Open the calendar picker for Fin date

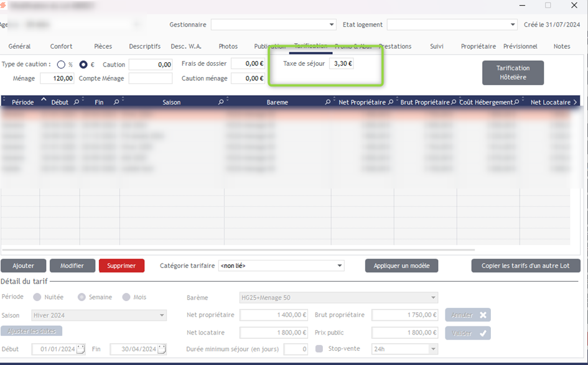[x=162, y=349]
